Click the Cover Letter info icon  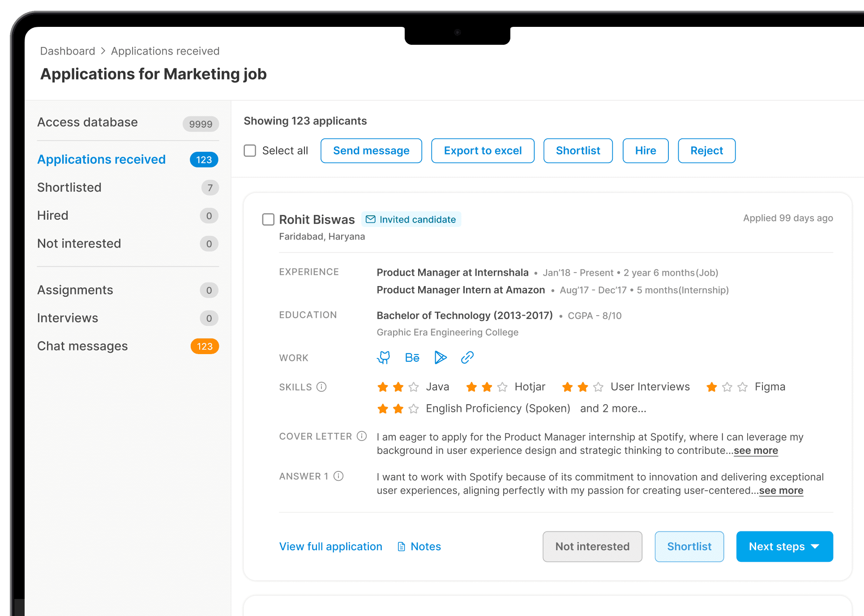pyautogui.click(x=362, y=436)
